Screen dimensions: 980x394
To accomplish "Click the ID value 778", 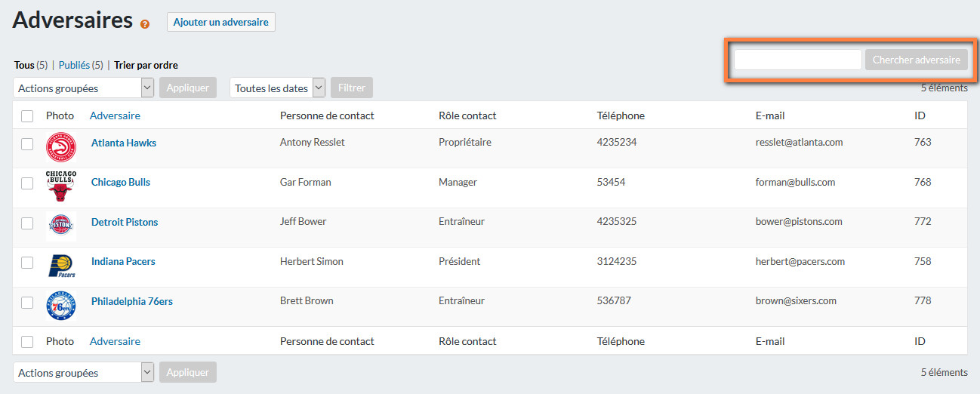I will 923,300.
